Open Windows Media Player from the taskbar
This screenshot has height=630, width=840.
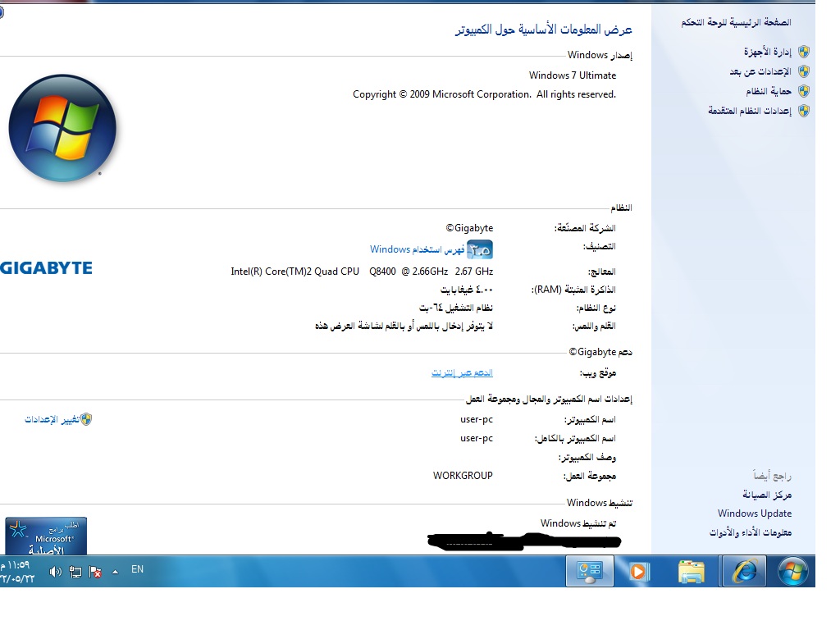tap(638, 572)
